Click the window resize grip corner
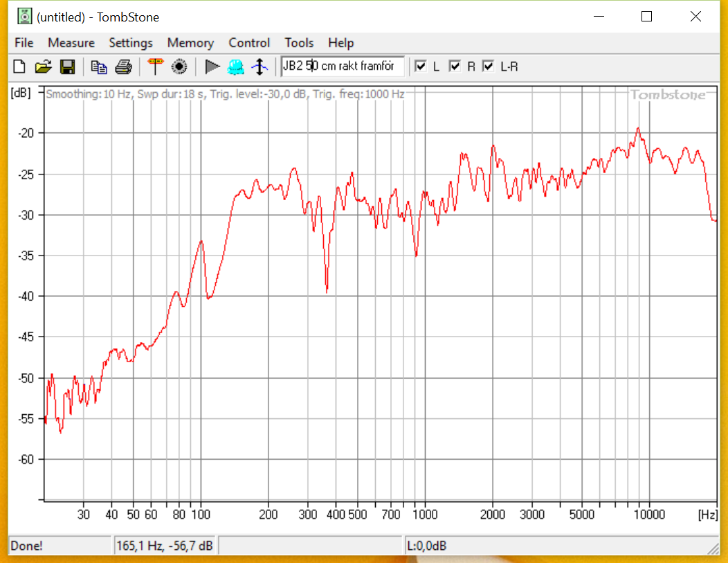The height and width of the screenshot is (563, 728). click(713, 549)
